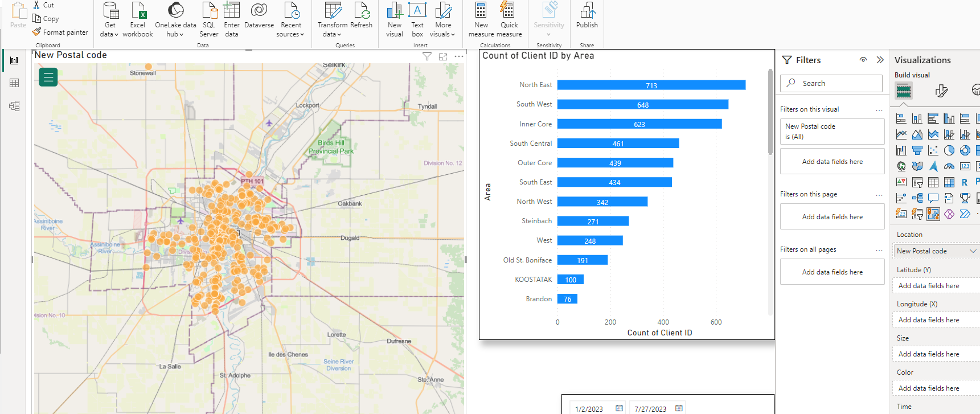Cut the selected visual
This screenshot has height=414, width=980.
coord(44,5)
